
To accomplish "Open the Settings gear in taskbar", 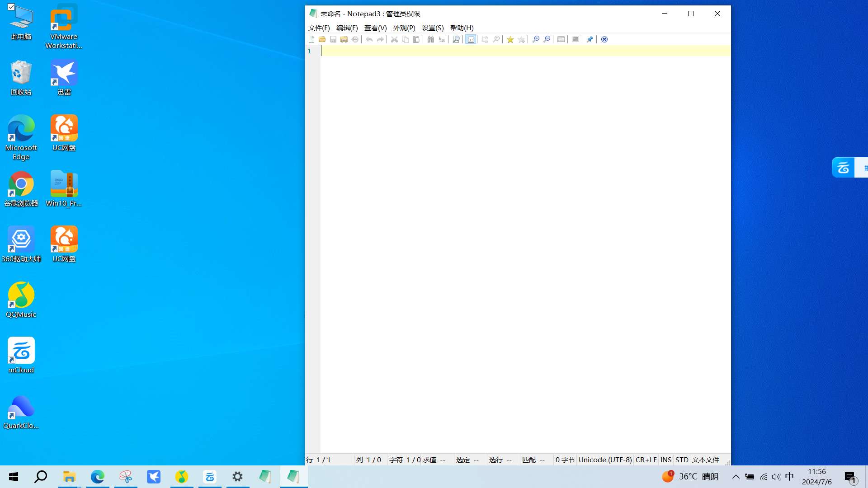I will point(237,477).
